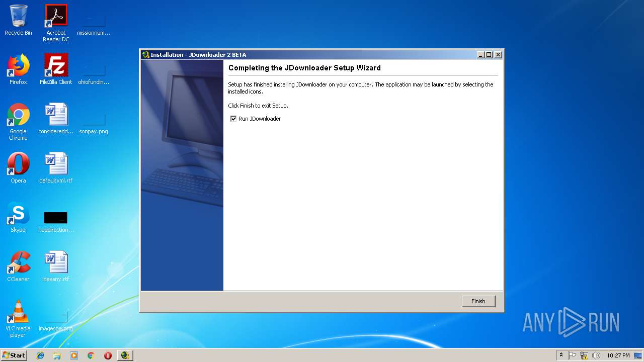
Task: Select the Firefox desktop shortcut
Action: click(18, 69)
